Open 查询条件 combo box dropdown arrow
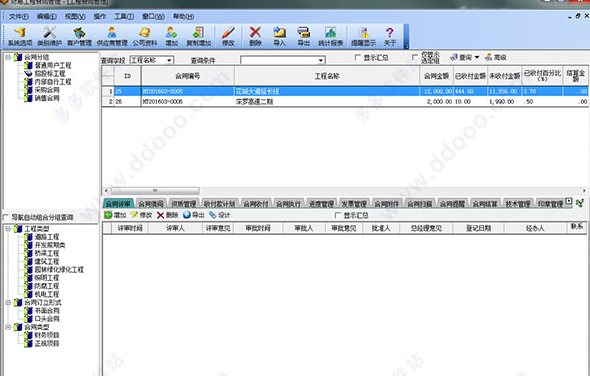The height and width of the screenshot is (376, 590). (x=320, y=60)
